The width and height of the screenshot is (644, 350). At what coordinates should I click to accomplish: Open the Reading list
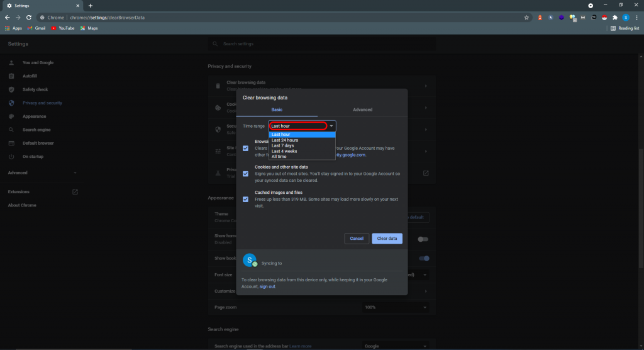625,28
